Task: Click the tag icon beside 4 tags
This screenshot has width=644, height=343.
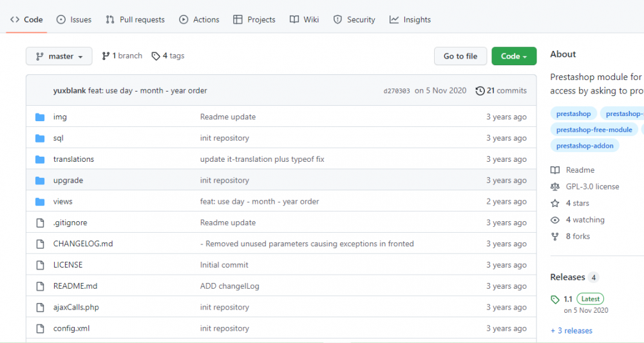Action: coord(156,56)
